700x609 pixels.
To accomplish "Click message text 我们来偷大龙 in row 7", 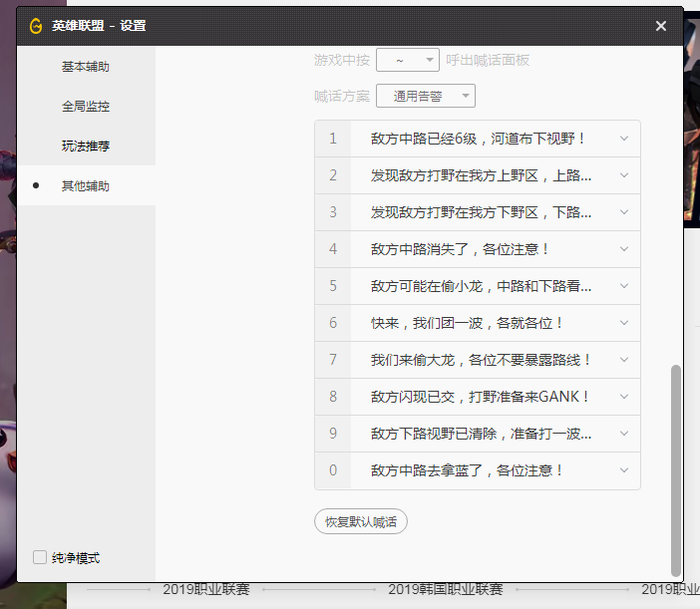I will tap(481, 360).
